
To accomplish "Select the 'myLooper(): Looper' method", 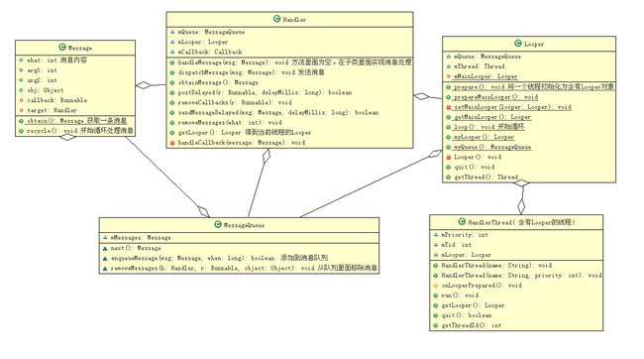I will coord(483,137).
